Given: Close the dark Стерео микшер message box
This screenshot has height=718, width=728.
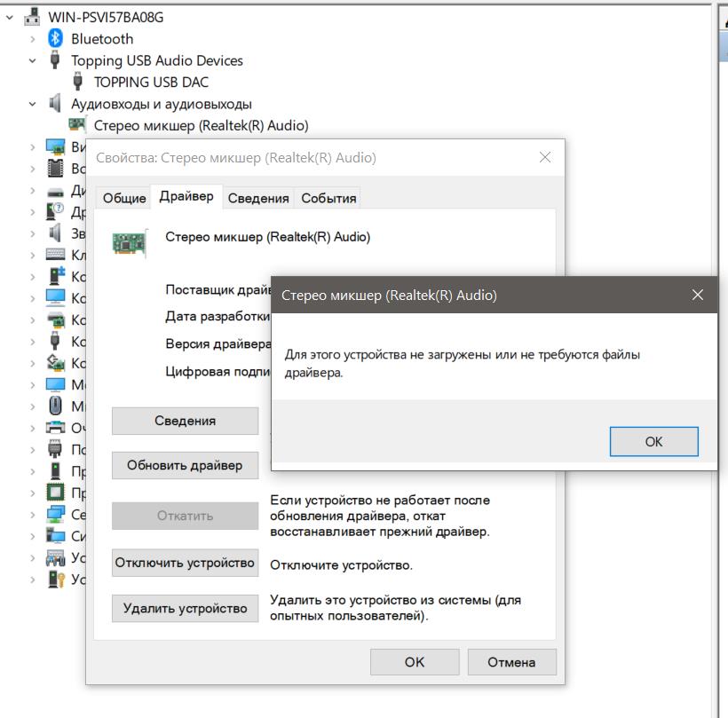Looking at the screenshot, I should point(697,295).
